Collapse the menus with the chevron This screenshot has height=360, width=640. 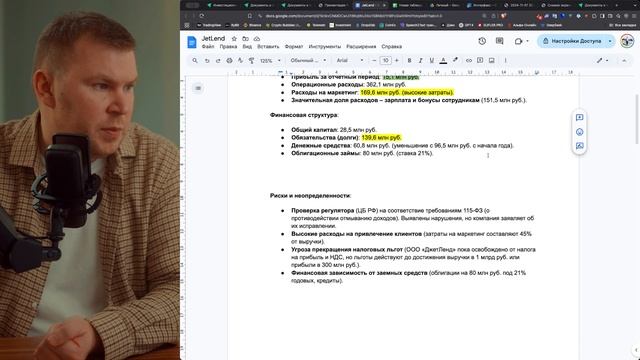pos(624,60)
